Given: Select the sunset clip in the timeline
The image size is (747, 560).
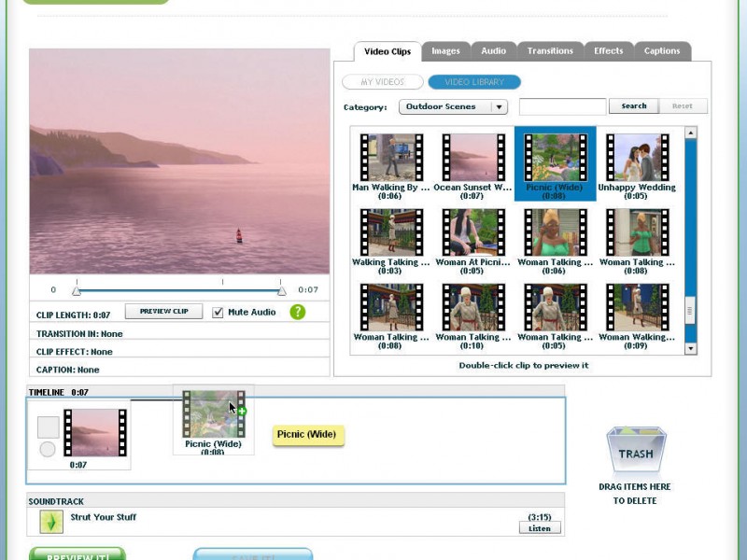Looking at the screenshot, I should pos(92,433).
